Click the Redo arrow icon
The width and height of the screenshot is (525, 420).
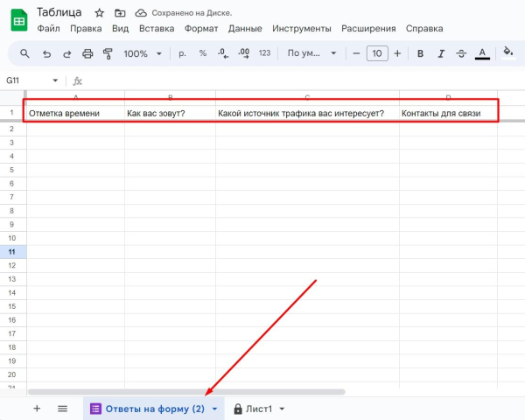click(x=66, y=53)
